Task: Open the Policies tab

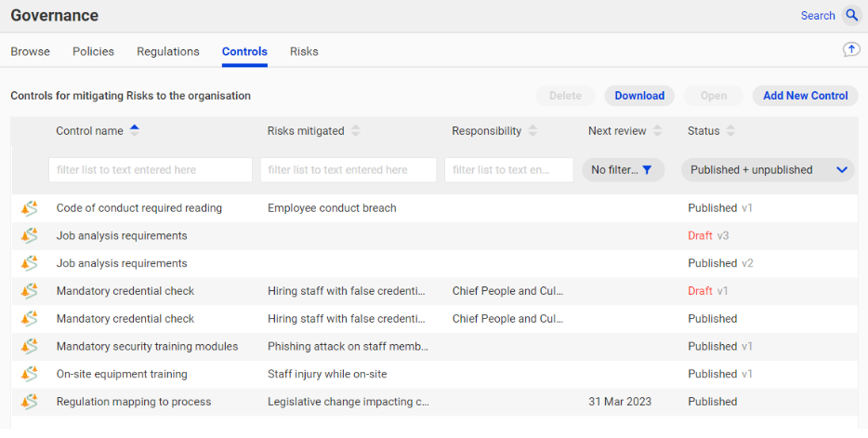Action: 93,51
